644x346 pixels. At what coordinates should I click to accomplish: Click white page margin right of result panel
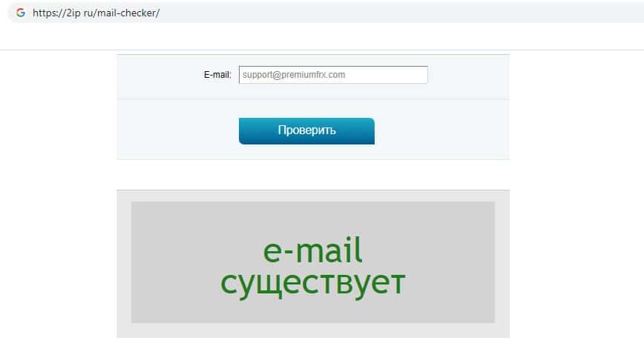coord(575,262)
